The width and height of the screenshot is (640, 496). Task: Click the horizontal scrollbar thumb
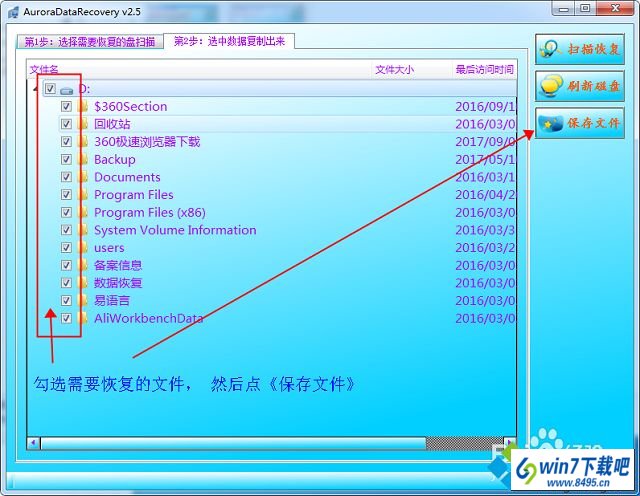[x=233, y=443]
